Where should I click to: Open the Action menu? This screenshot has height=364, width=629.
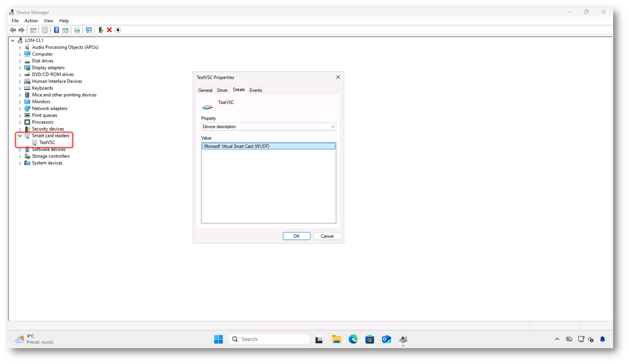tap(31, 21)
